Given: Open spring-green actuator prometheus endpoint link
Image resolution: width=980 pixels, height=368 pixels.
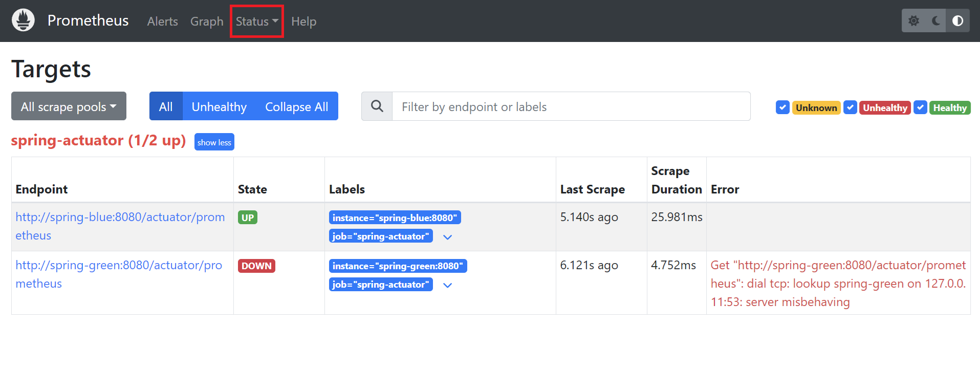Looking at the screenshot, I should (119, 274).
